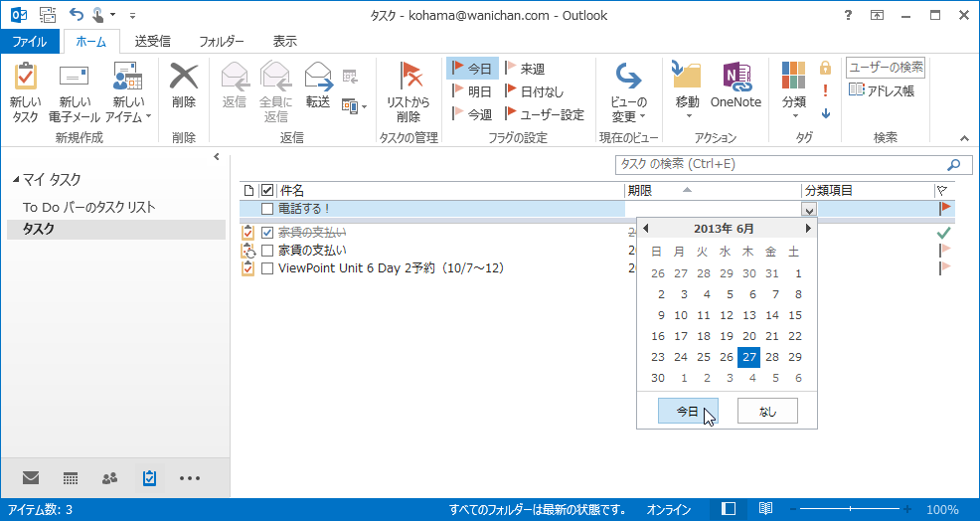Switch to reading view in status bar
The height and width of the screenshot is (521, 980).
point(765,509)
